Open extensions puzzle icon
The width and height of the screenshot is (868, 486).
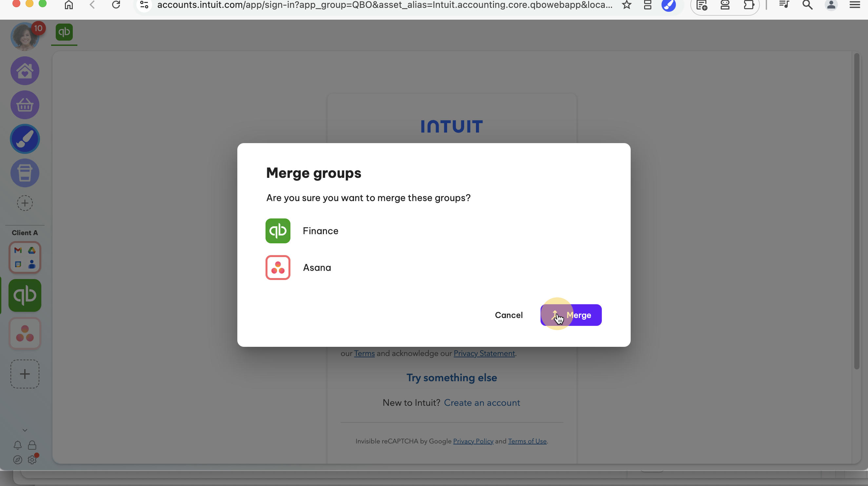tap(749, 5)
